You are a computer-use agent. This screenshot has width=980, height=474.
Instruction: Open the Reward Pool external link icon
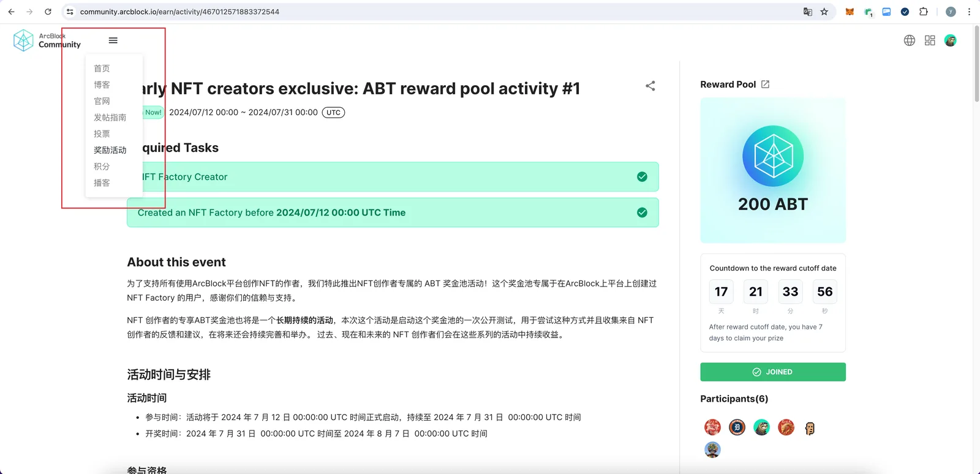(x=765, y=85)
